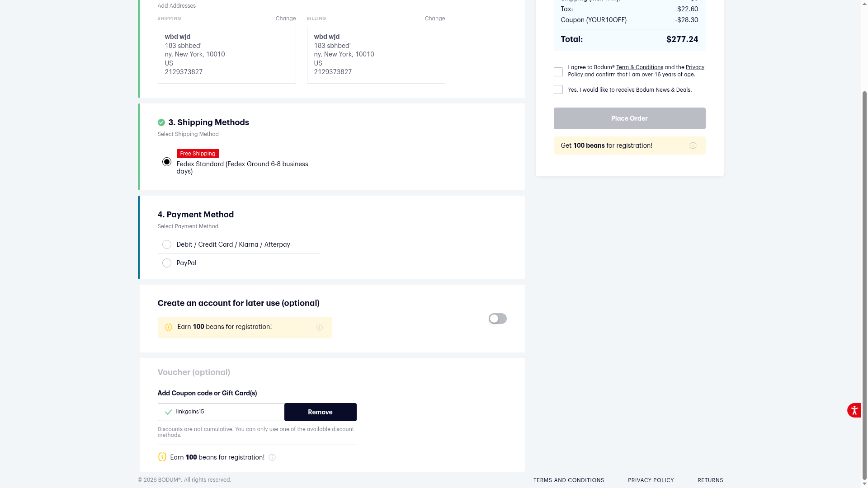Check the Terms & Conditions agreement box
868x488 pixels.
point(558,72)
